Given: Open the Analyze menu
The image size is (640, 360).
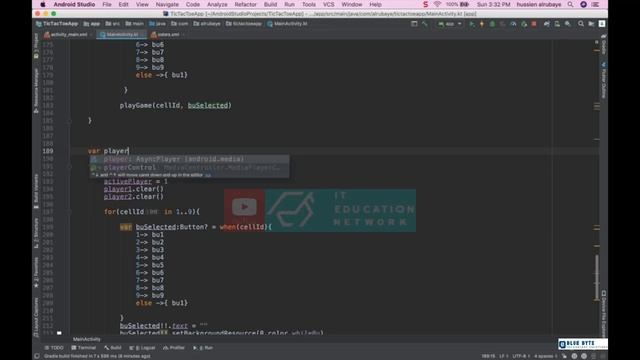Looking at the screenshot, I should pos(217,4).
